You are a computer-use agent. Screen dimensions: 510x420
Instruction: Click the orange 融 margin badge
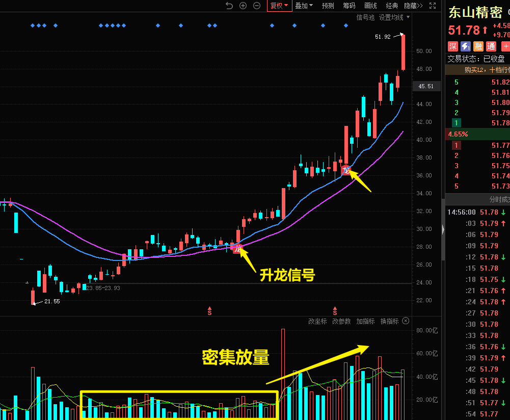click(478, 46)
